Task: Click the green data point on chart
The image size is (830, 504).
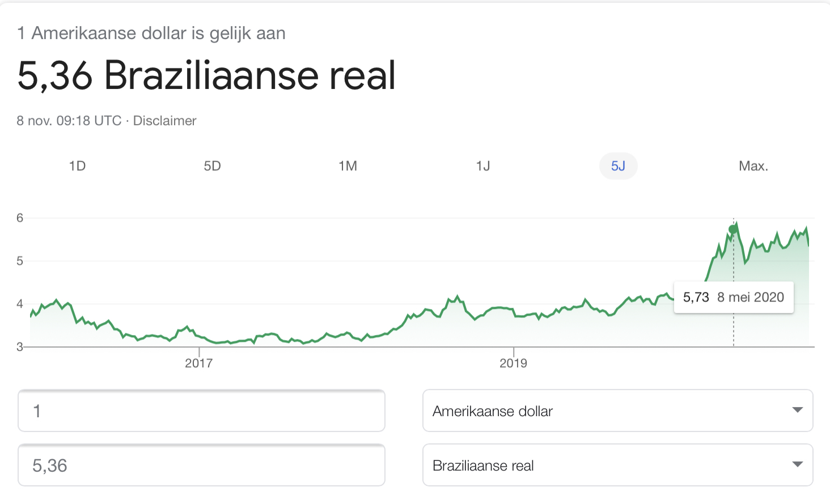Action: pyautogui.click(x=733, y=229)
